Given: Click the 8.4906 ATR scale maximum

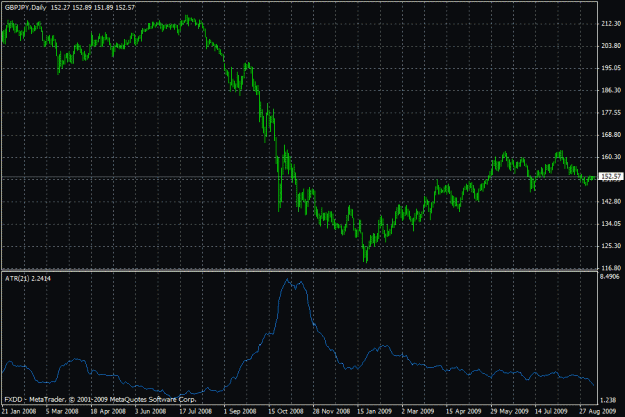Looking at the screenshot, I should tap(610, 277).
